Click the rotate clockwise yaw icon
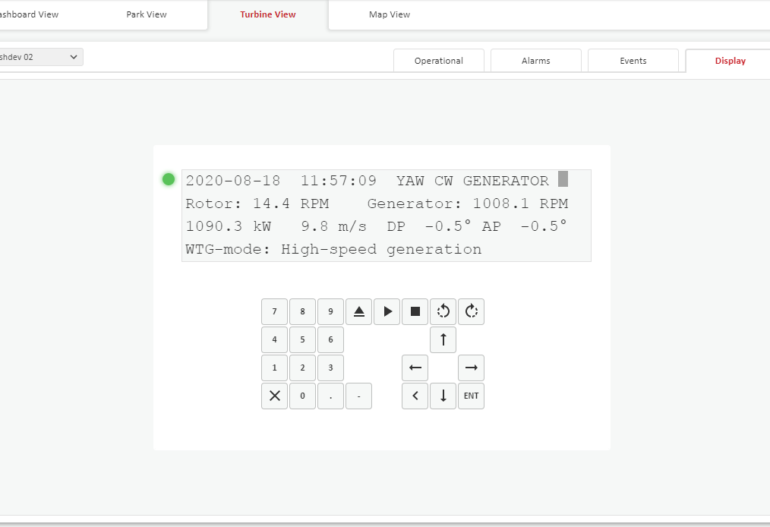770x527 pixels. [471, 311]
